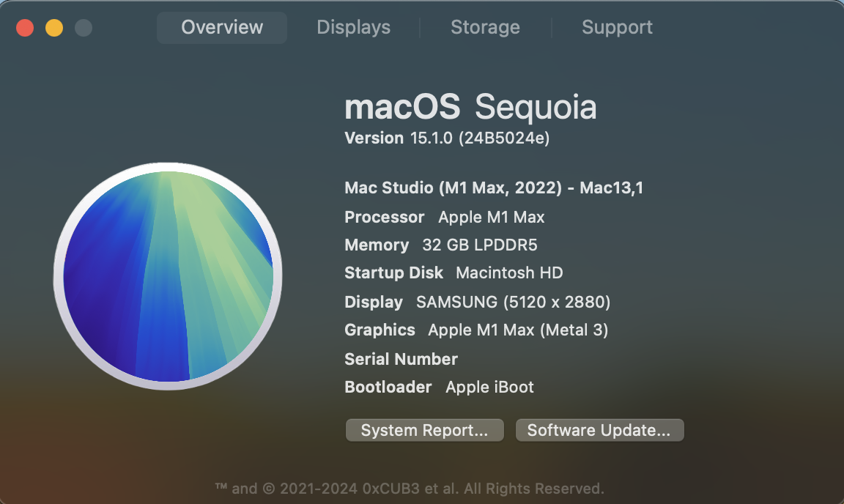Click the Bootloader Apple iBoot entry
Viewport: 844px width, 504px height.
pyautogui.click(x=439, y=387)
